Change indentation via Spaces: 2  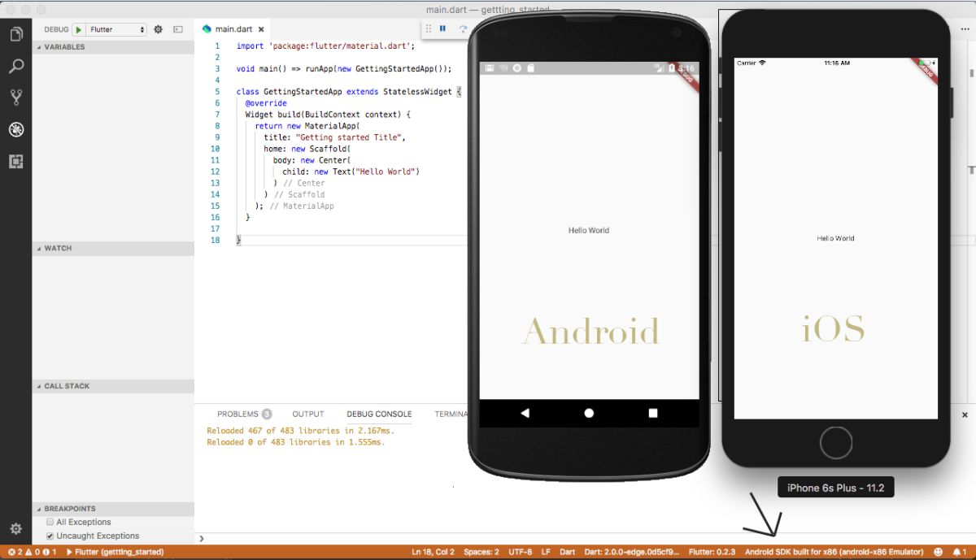(x=481, y=552)
